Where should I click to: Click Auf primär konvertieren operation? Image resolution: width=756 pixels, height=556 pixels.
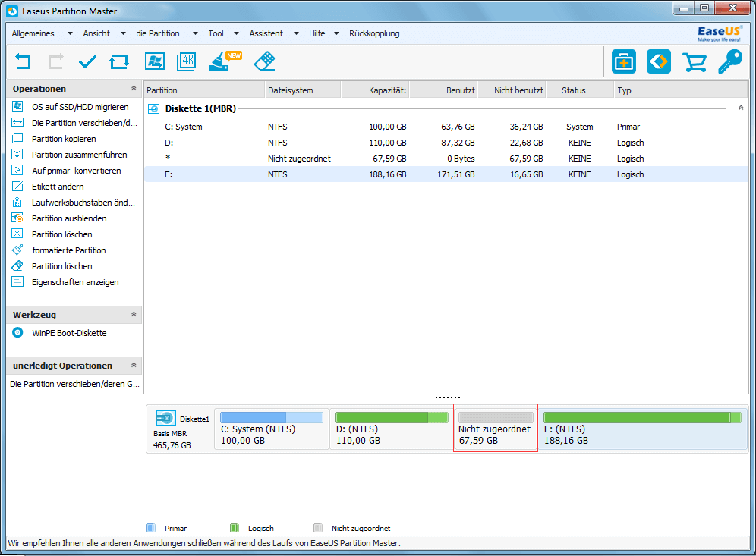[76, 170]
